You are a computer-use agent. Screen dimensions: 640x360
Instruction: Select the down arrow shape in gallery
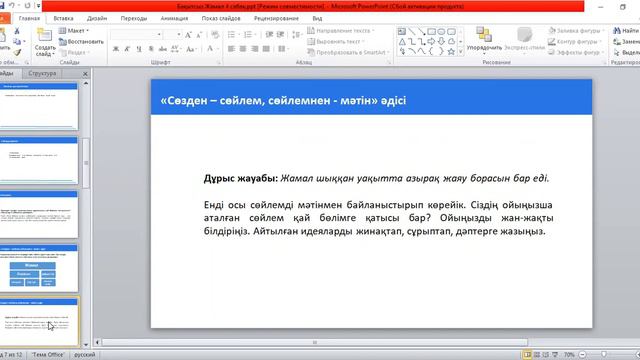click(x=441, y=42)
